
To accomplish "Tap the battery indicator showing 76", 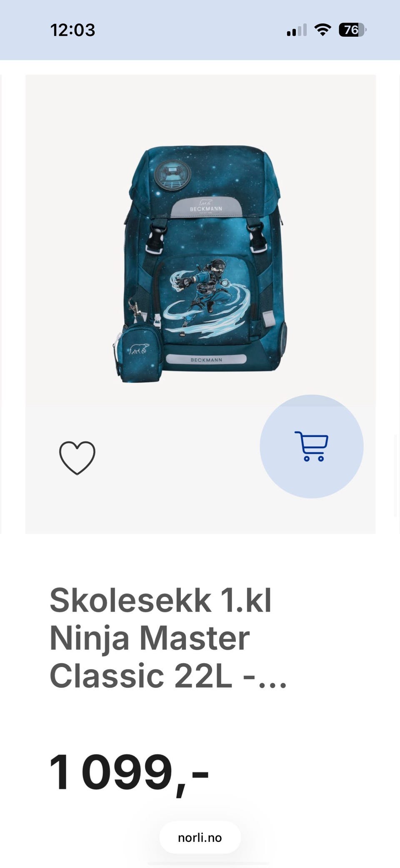I will (x=352, y=30).
